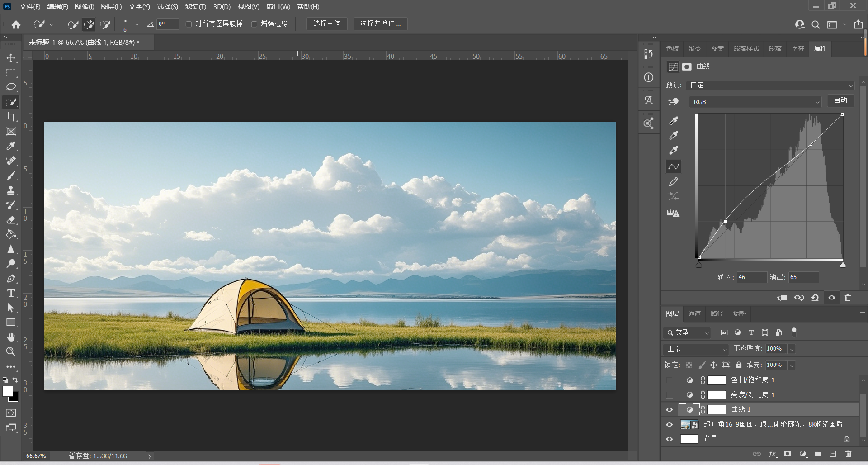868x465 pixels.
Task: Hide the 背景 layer
Action: 670,439
